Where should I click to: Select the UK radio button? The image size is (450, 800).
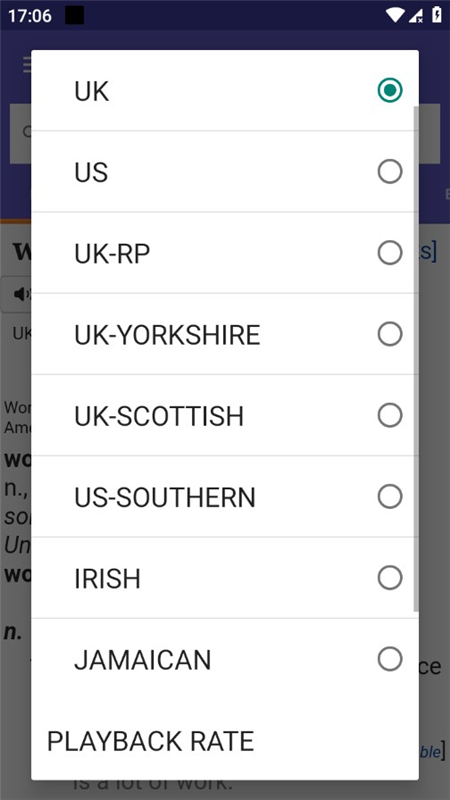(x=390, y=90)
